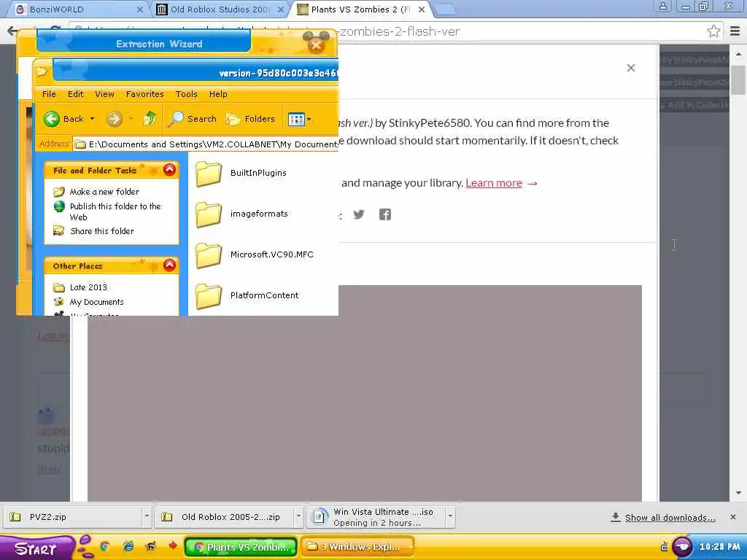This screenshot has width=747, height=560.
Task: Open the File menu in Explorer
Action: click(x=49, y=94)
